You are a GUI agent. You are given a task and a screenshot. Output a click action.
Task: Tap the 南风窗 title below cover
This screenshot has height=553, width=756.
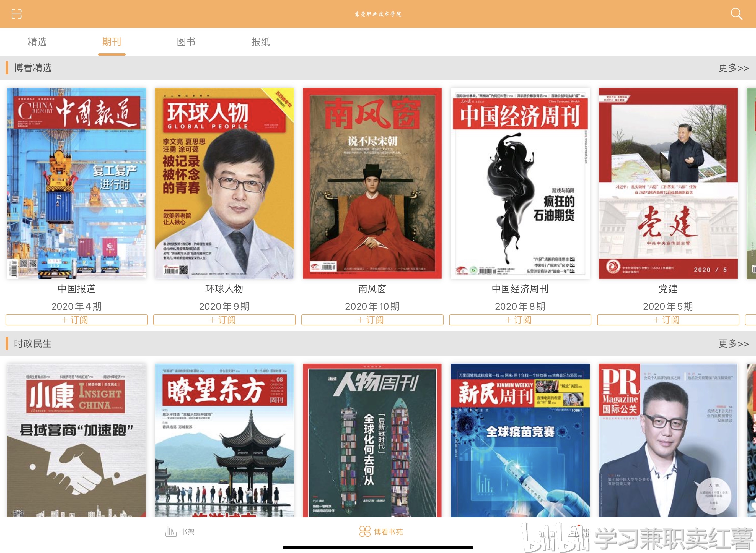(372, 289)
